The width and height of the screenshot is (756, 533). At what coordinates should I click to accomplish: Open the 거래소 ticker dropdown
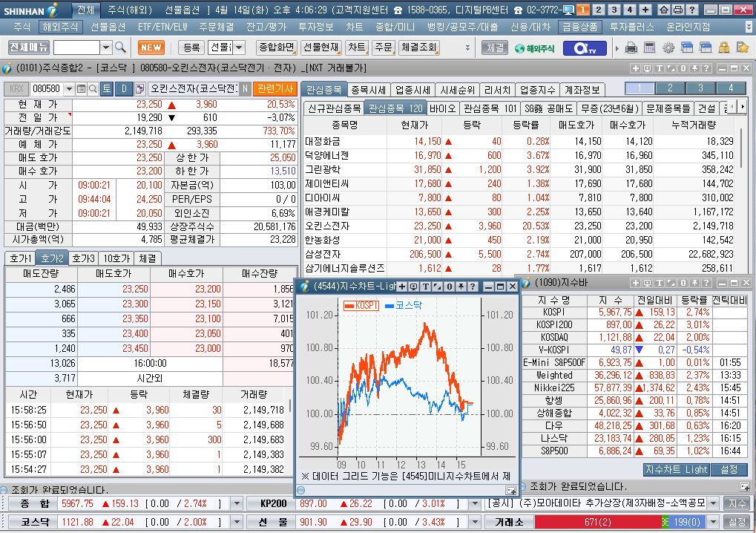click(x=713, y=523)
